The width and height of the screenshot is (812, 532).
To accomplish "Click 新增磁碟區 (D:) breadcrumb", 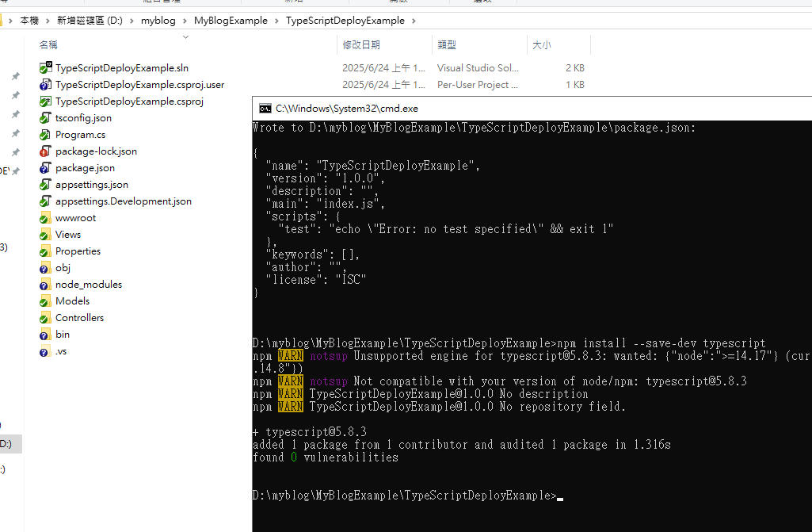I will click(90, 21).
